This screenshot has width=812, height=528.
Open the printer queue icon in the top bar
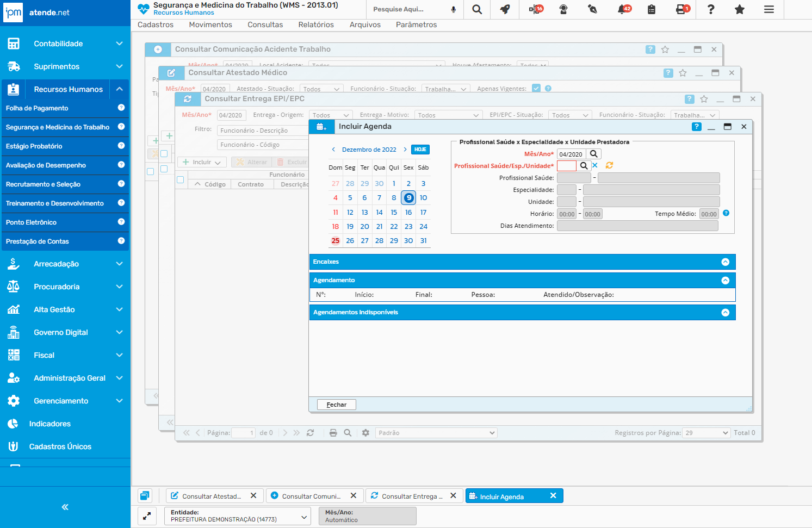(681, 9)
